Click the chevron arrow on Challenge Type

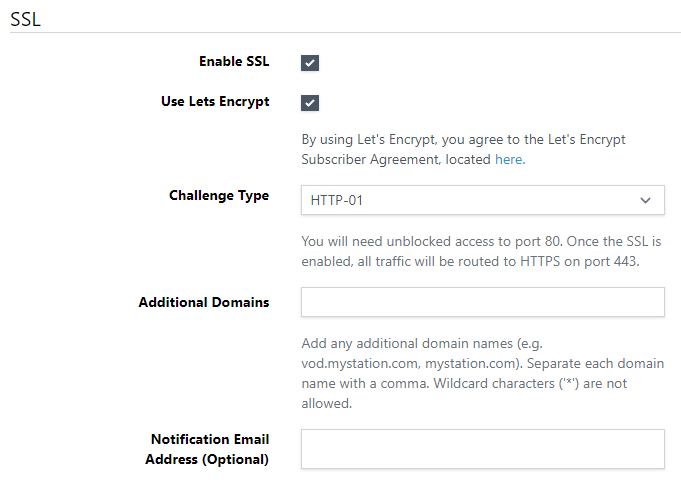[x=645, y=200]
